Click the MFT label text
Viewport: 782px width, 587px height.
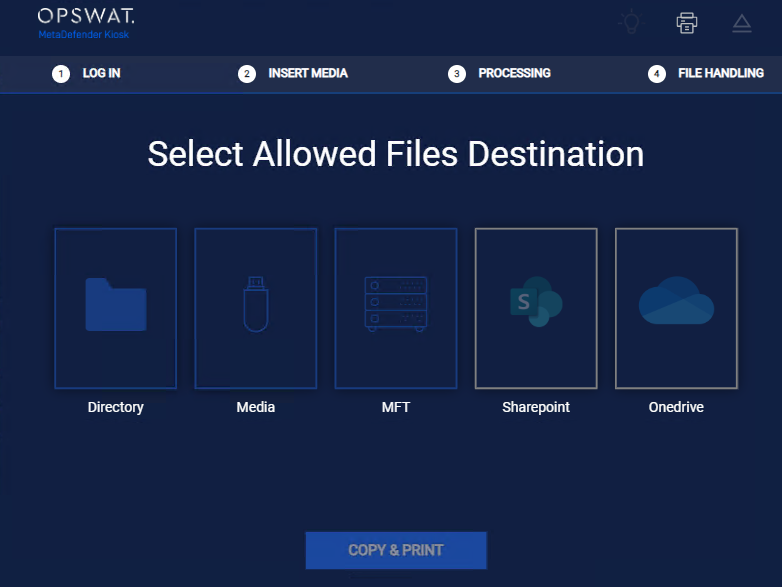click(x=396, y=407)
